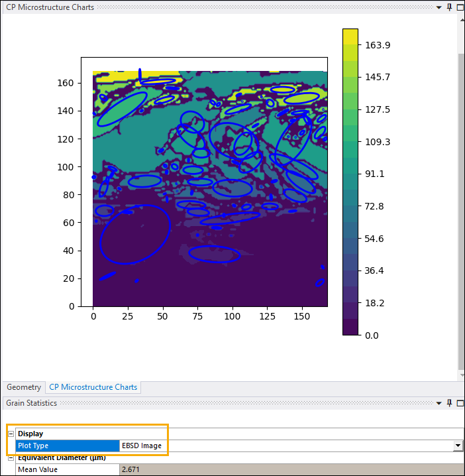Select the Mean Value field showing 2.671

point(285,469)
